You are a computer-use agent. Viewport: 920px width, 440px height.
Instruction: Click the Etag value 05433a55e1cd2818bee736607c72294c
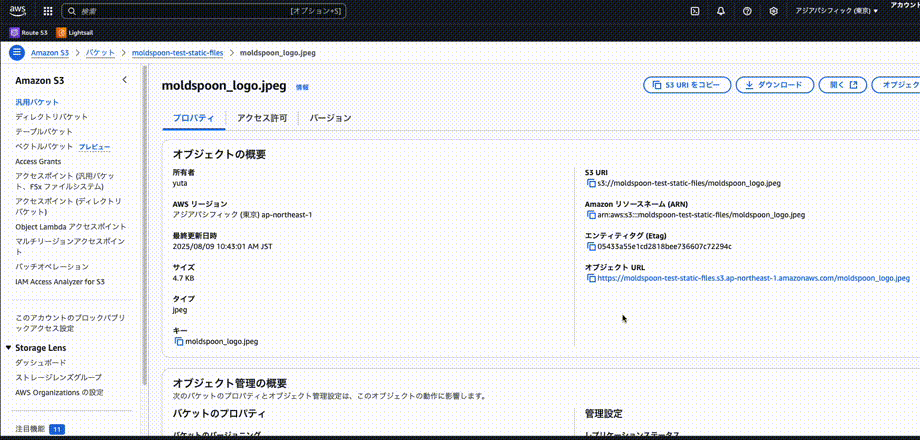click(x=664, y=246)
